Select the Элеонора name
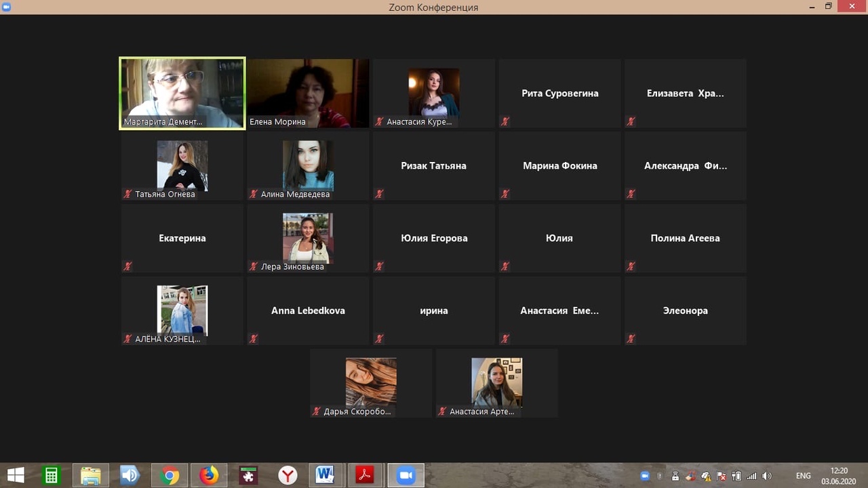The height and width of the screenshot is (488, 868). click(x=686, y=310)
